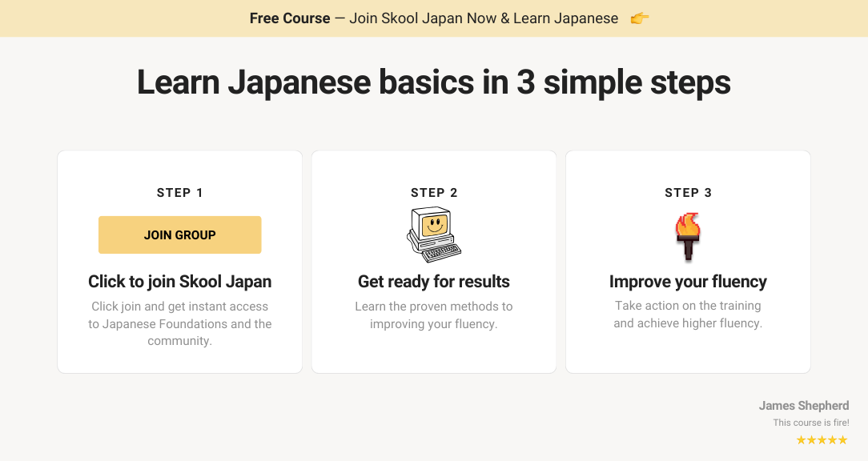Click the Step 1 description about instant access
This screenshot has height=461, width=868.
click(180, 324)
